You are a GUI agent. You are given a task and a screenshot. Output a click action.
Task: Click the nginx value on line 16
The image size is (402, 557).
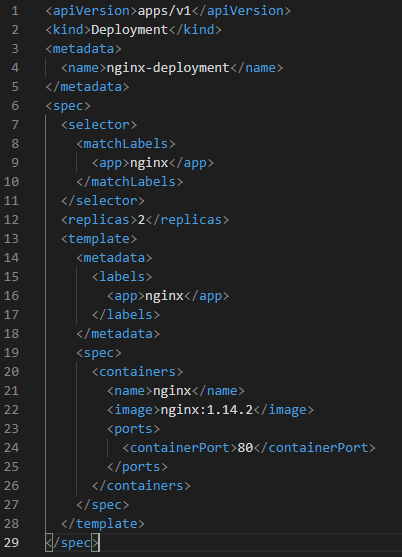click(164, 296)
